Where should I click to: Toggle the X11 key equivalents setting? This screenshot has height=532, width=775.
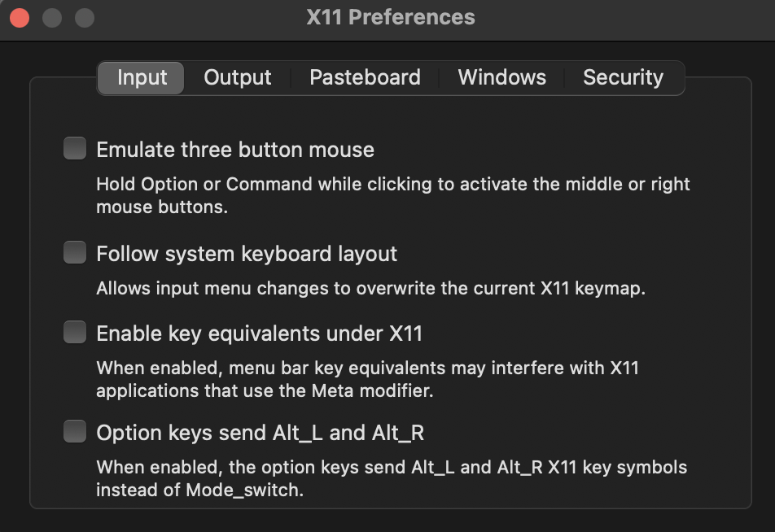pos(74,331)
